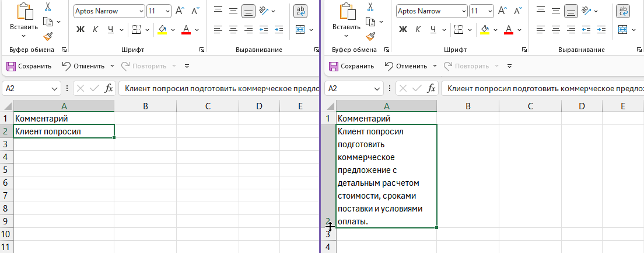Screen dimensions: 644x253
Task: Click the Copy icon in right window
Action: pos(370,22)
